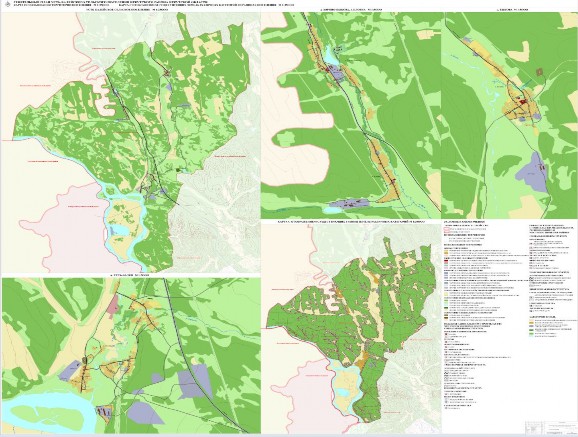Viewport: 578px width, 437px height.
Task: Select the pink zone in the bottom-left settlement map
Action: 114,305
